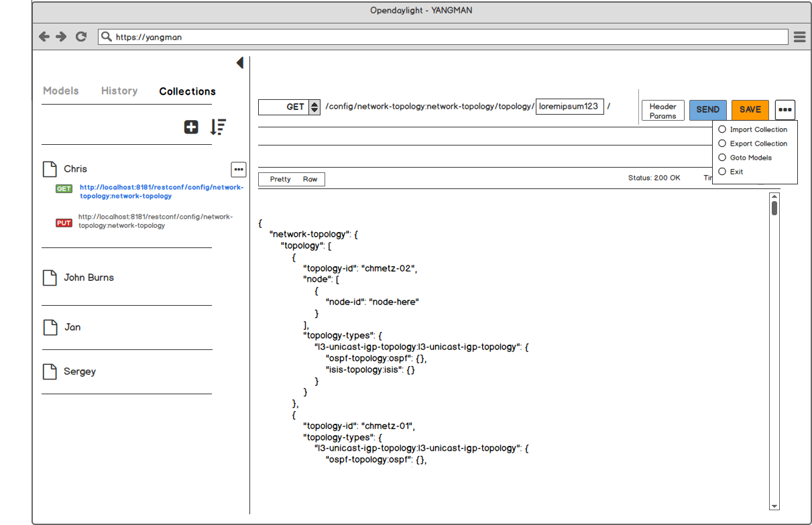The height and width of the screenshot is (525, 812).
Task: Go back with the browser back arrow
Action: coord(44,37)
